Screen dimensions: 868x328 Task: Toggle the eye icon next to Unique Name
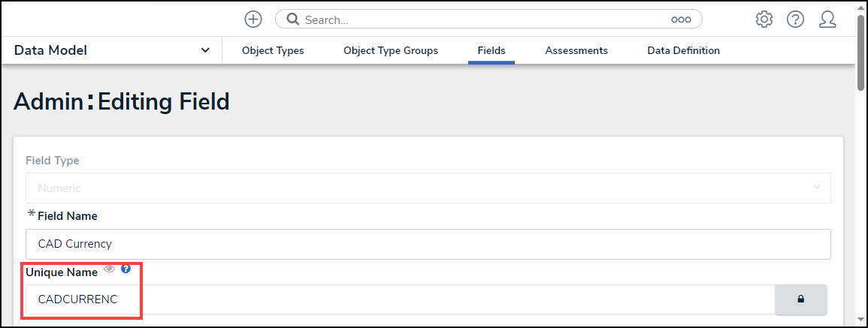click(x=109, y=269)
